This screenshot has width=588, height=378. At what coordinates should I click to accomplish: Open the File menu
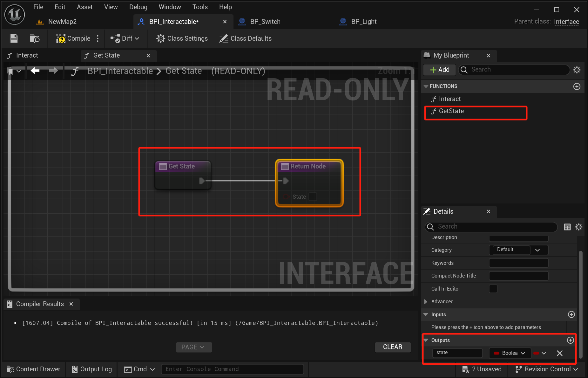coord(38,7)
